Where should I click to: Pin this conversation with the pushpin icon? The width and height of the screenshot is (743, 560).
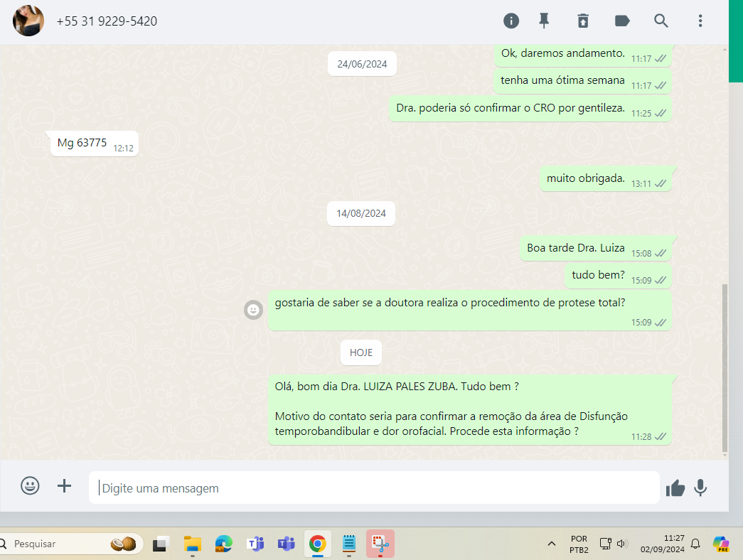point(544,21)
